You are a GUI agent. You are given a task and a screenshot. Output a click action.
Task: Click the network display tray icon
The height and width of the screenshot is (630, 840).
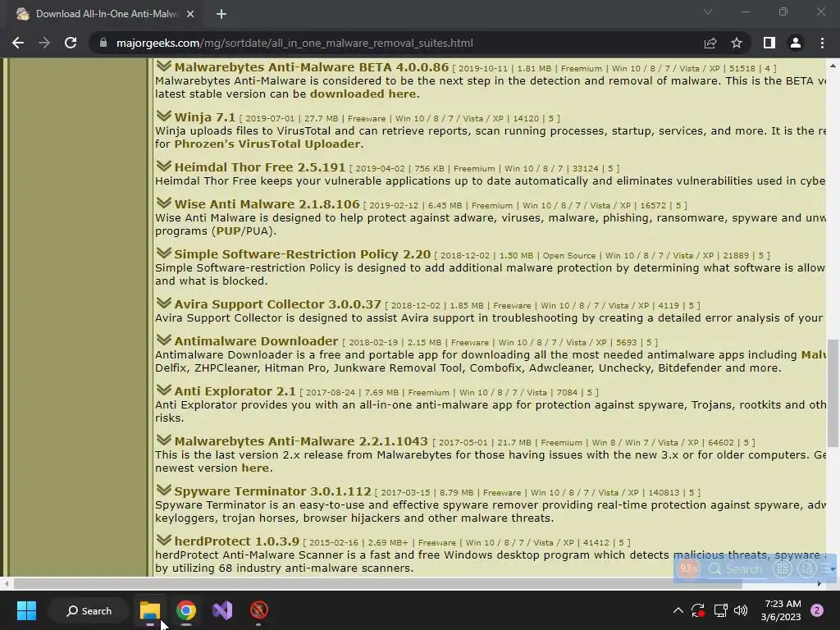[x=720, y=610]
